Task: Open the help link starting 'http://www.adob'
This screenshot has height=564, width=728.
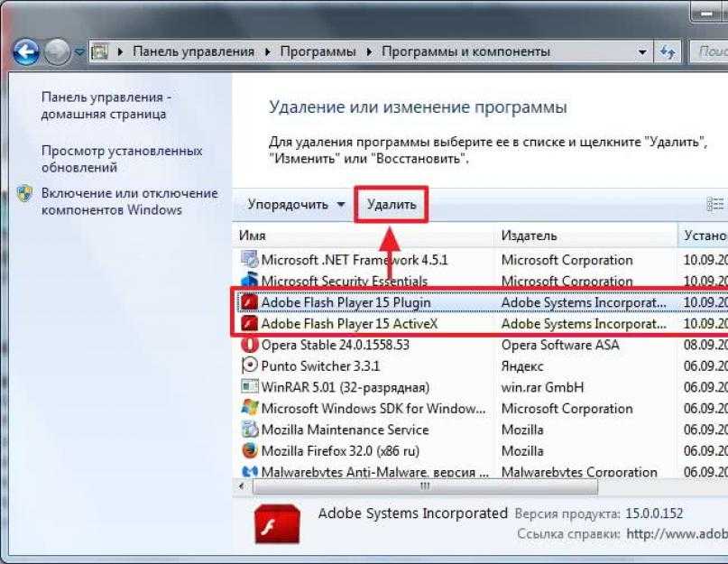Action: pos(677,534)
